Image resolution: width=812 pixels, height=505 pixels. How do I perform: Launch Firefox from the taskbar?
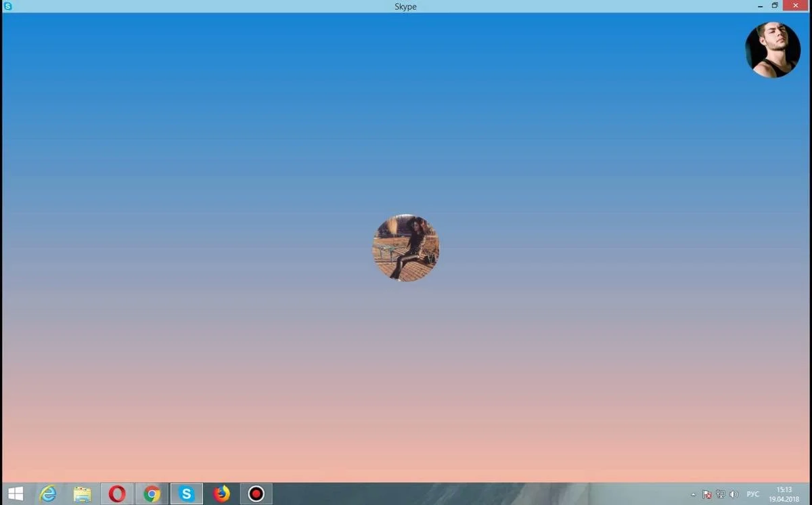tap(221, 494)
